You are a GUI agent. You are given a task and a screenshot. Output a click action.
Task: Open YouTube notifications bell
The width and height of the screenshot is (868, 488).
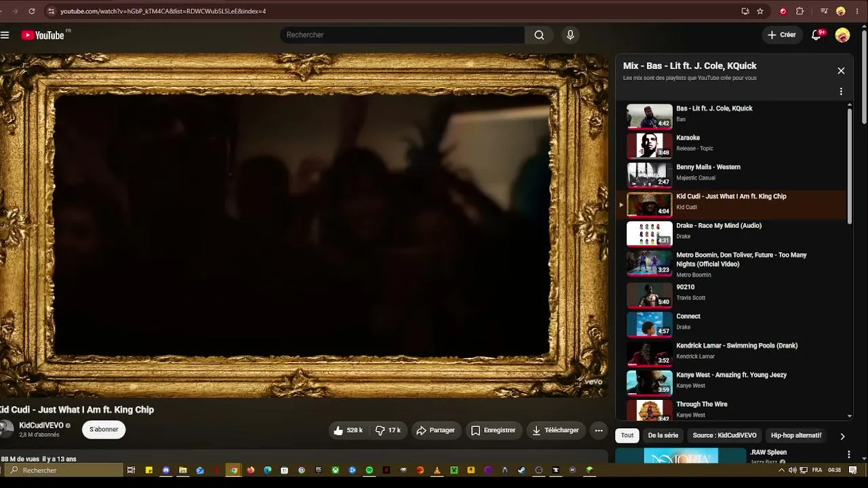pos(816,35)
